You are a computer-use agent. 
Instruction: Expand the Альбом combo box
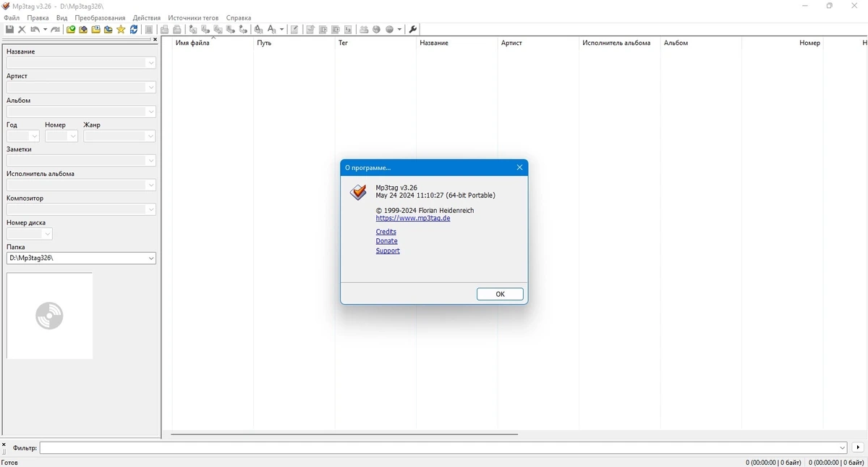coord(150,112)
